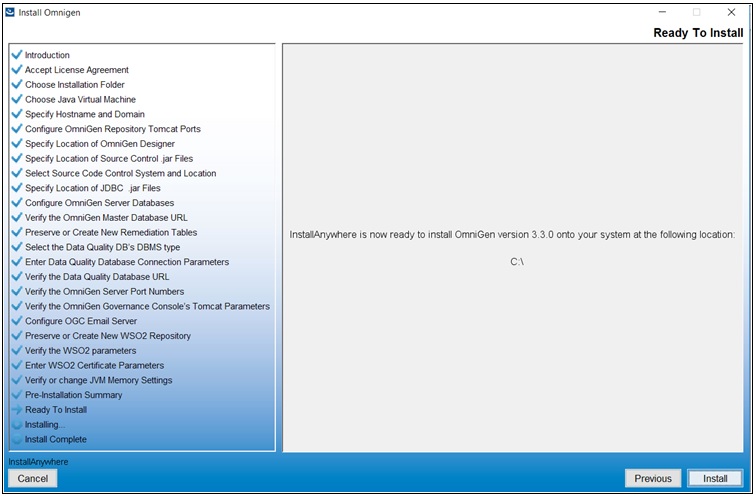Click the Install button
756x497 pixels.
(715, 478)
